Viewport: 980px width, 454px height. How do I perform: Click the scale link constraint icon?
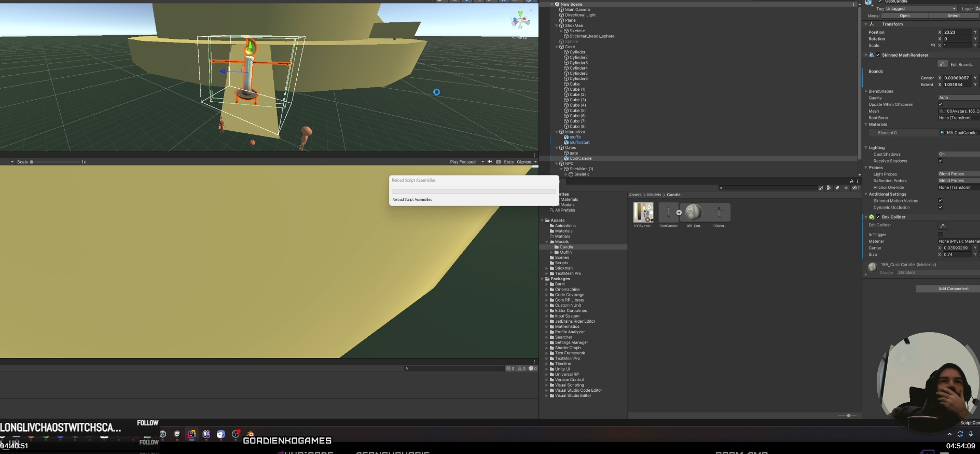933,45
